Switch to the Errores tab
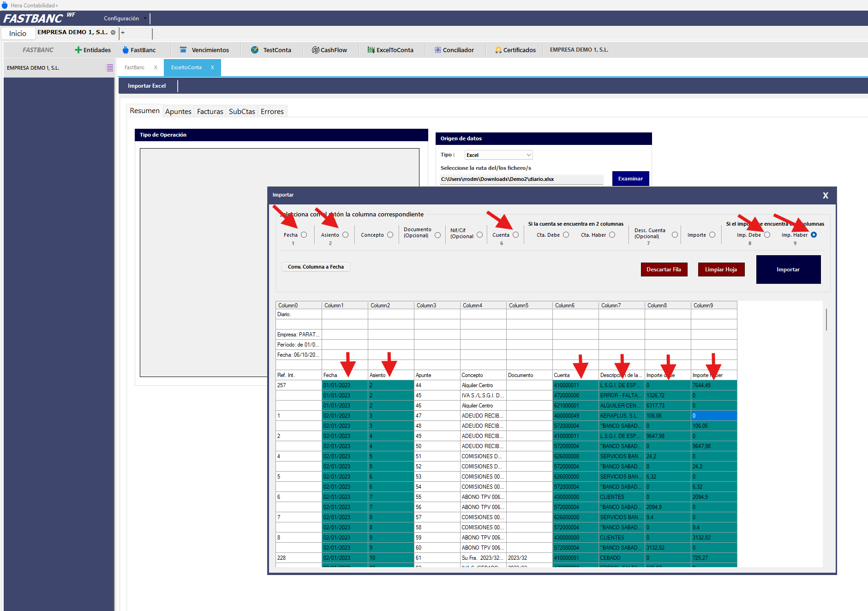The image size is (868, 611). 272,111
